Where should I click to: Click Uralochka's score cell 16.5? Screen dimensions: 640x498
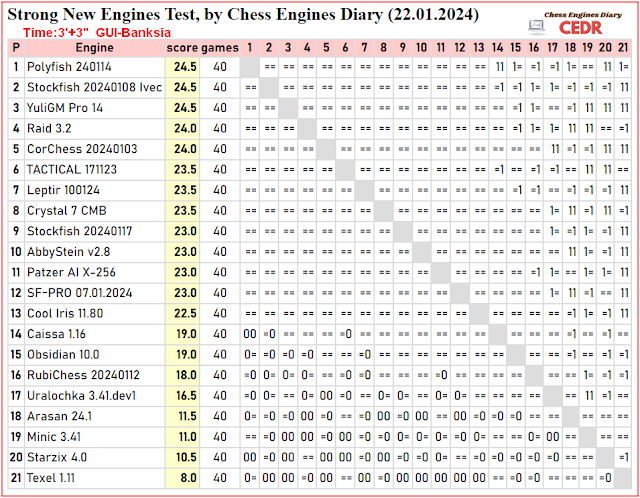pos(182,396)
